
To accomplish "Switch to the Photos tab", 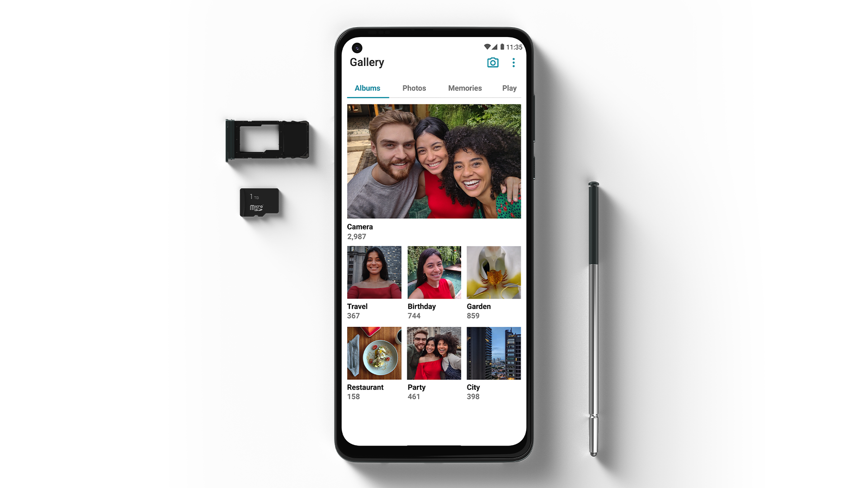I will pos(414,88).
